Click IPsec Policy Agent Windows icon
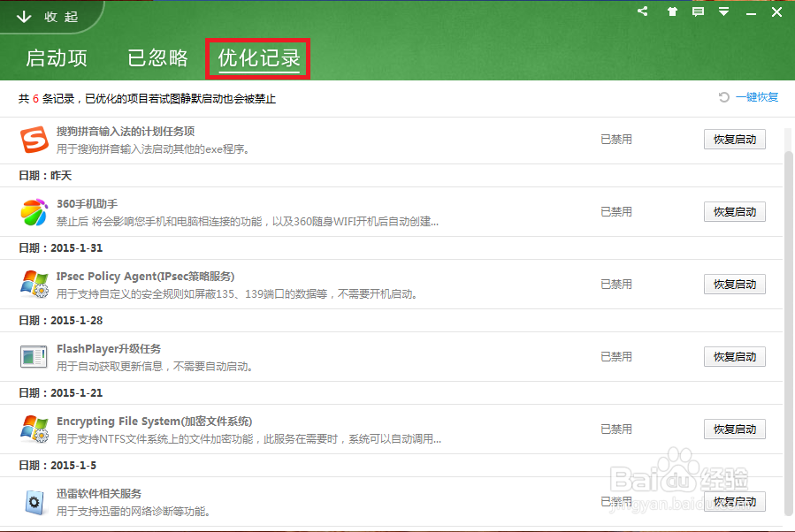The height and width of the screenshot is (532, 795). 34,285
